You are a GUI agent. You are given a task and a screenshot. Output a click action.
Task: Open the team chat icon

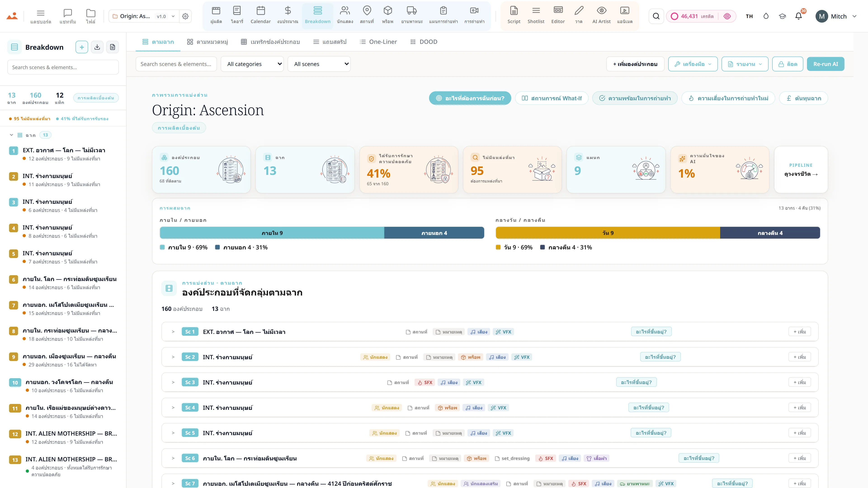coord(68,16)
